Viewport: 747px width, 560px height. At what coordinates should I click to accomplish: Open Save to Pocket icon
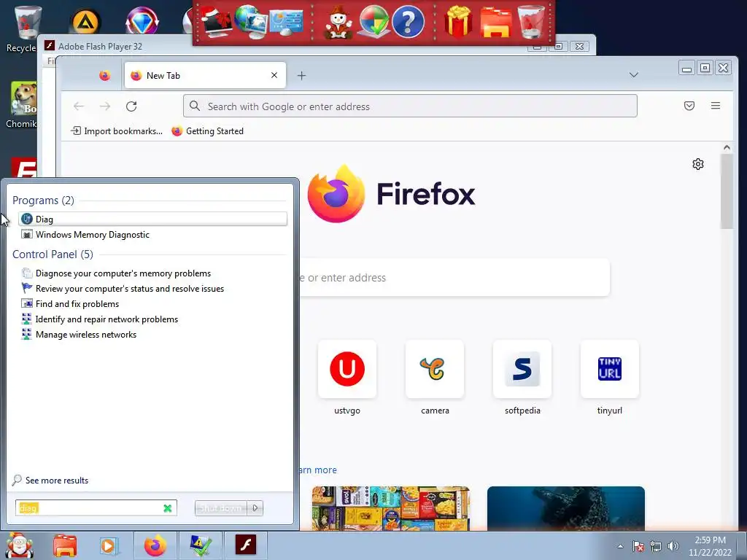pyautogui.click(x=689, y=106)
